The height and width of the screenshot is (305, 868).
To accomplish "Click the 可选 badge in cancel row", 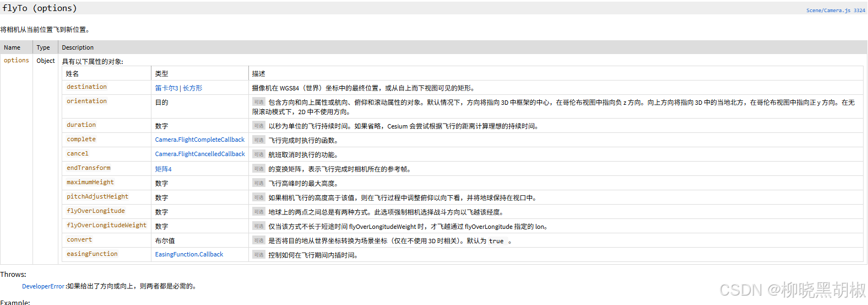I will 259,154.
